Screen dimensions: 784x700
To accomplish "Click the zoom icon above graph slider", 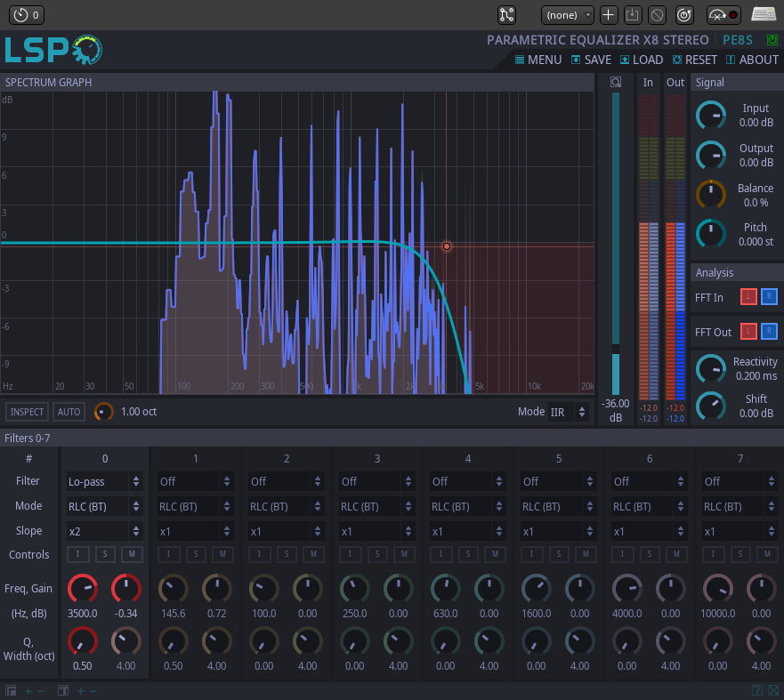I will pyautogui.click(x=615, y=82).
